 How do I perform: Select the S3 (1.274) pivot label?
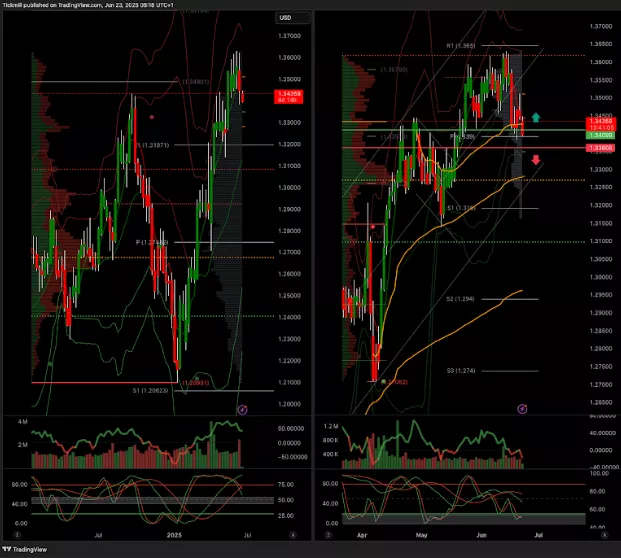coord(460,370)
